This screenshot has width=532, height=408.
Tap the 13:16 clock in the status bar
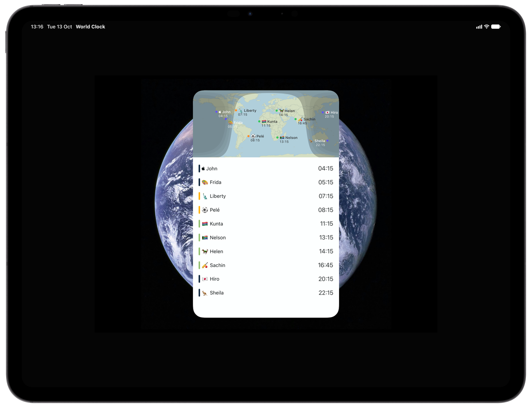click(x=37, y=27)
